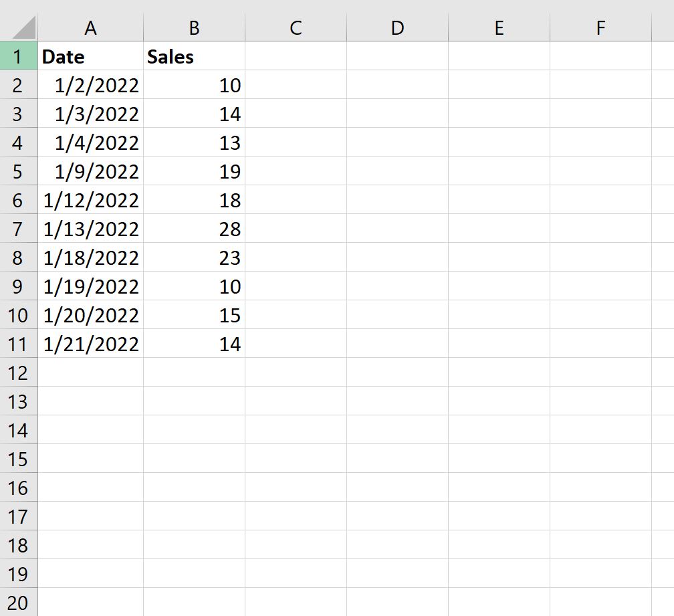Click the Sales header cell
This screenshot has height=616, width=674.
tap(194, 57)
